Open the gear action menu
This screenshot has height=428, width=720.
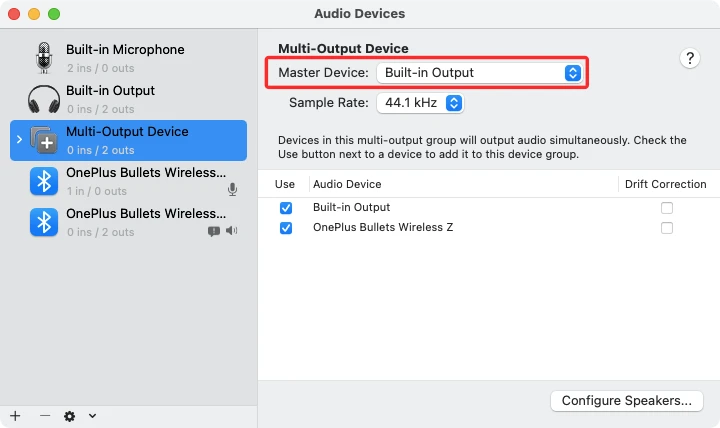pyautogui.click(x=75, y=416)
